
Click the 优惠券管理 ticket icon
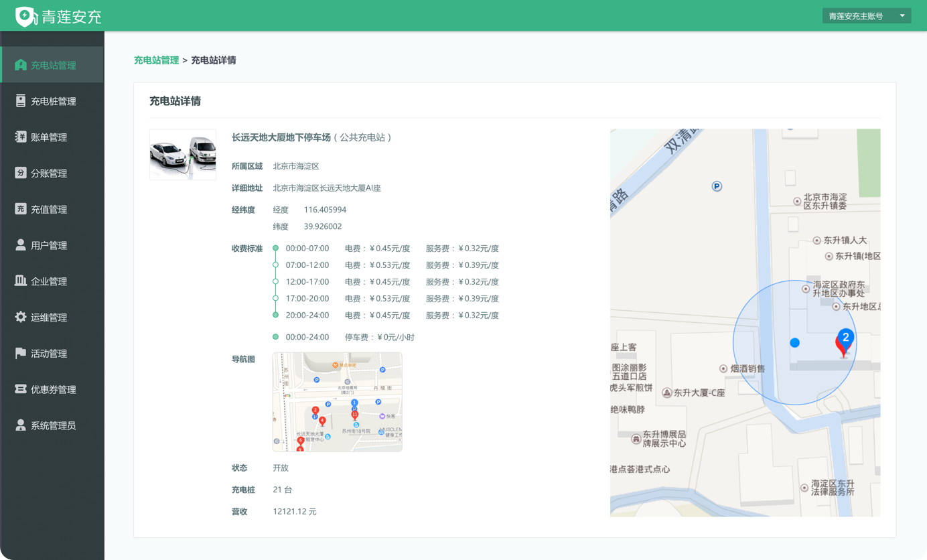click(x=21, y=389)
